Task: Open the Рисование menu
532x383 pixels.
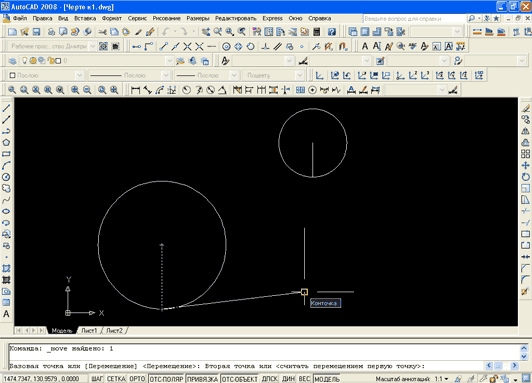Action: [x=166, y=18]
